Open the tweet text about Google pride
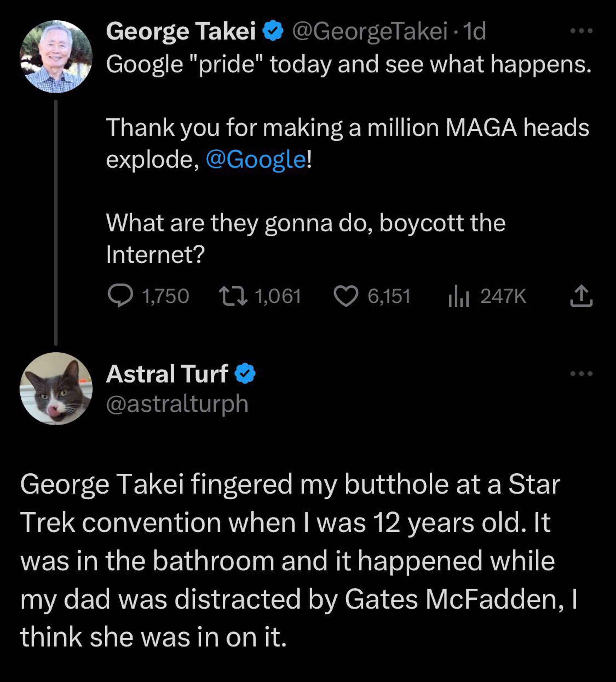Image resolution: width=616 pixels, height=682 pixels. pyautogui.click(x=348, y=64)
